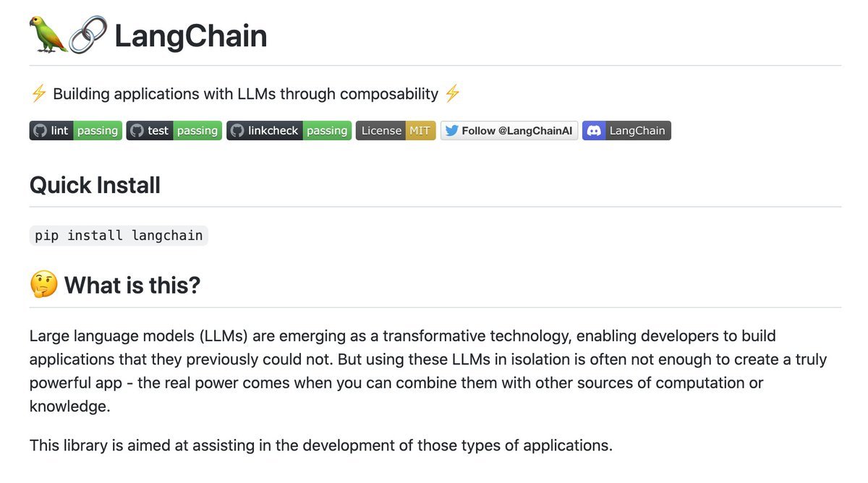Open the License MIT badge

pyautogui.click(x=396, y=131)
